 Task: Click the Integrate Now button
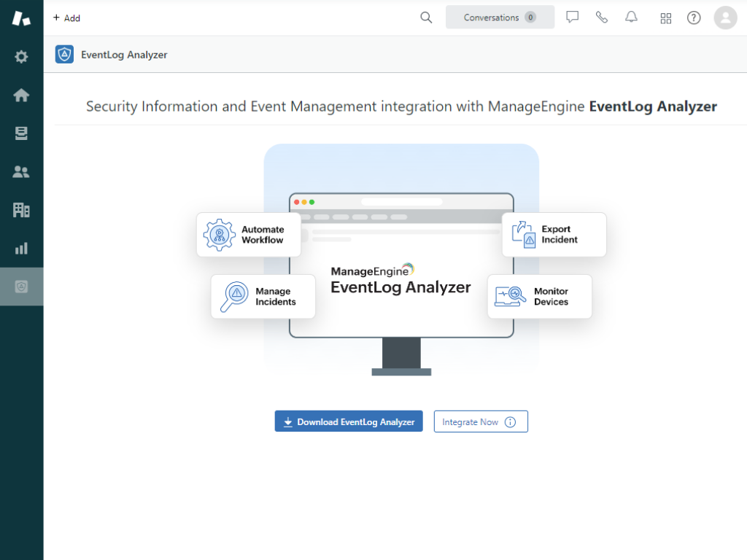point(480,421)
